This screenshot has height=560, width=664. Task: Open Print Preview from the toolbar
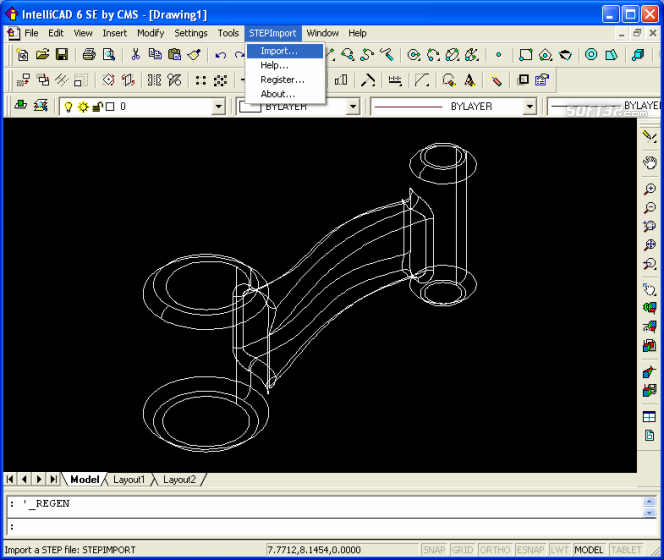click(109, 55)
